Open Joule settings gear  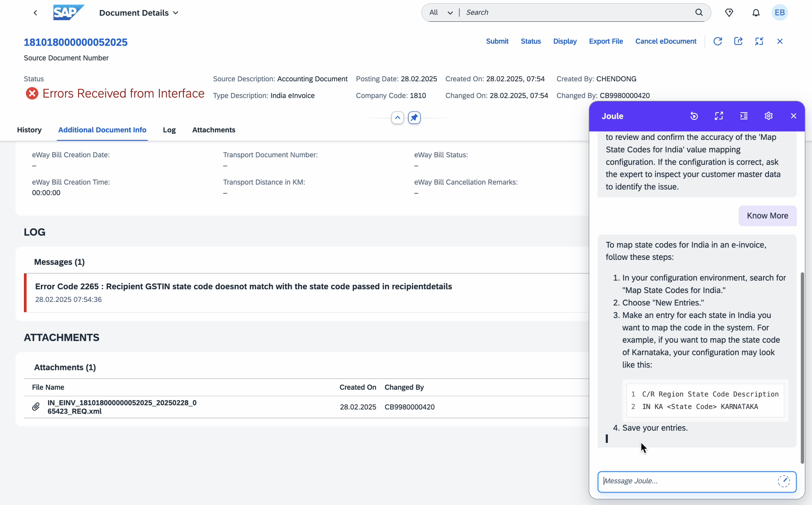click(769, 116)
